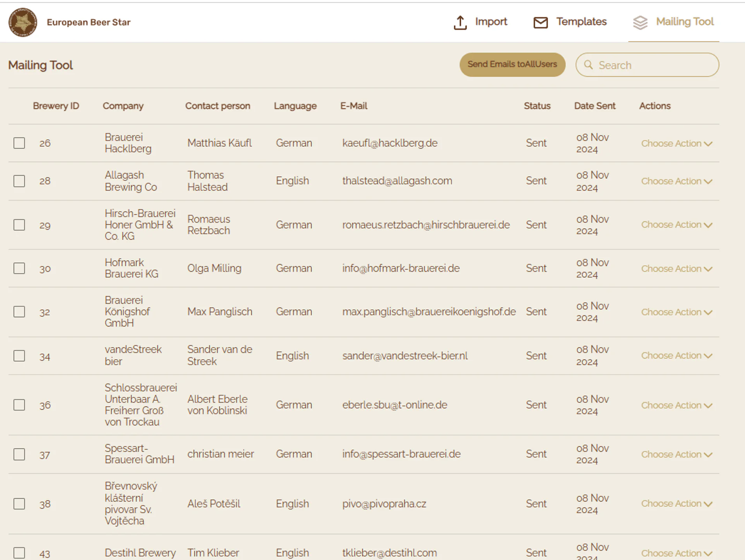Open Choose Action for Spessart-Brauerei GmbH
745x560 pixels.
[x=676, y=455]
